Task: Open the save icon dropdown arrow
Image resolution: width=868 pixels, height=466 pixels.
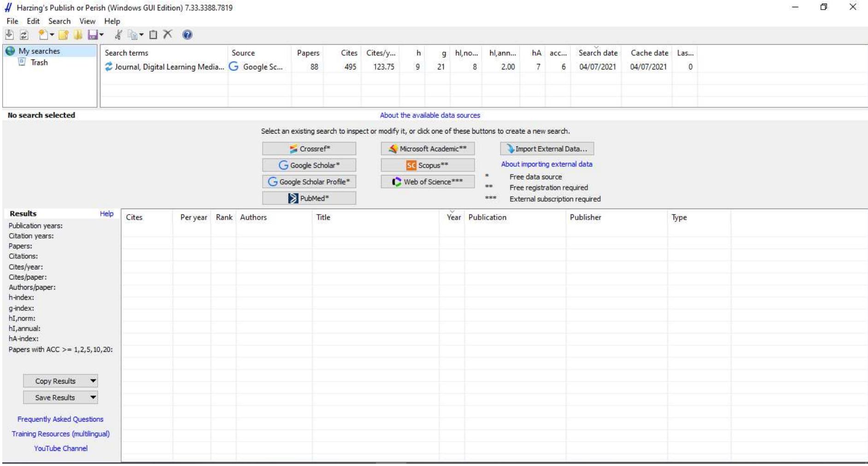Action: (x=101, y=35)
